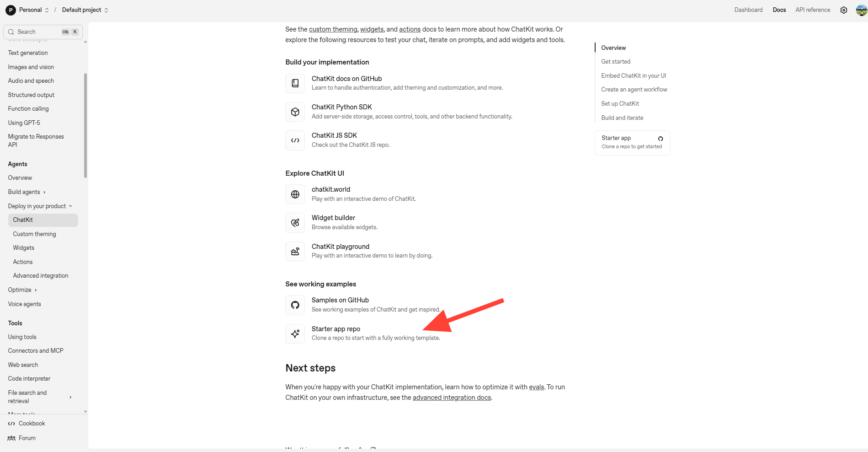This screenshot has width=868, height=452.
Task: Open the settings gear icon
Action: point(844,10)
